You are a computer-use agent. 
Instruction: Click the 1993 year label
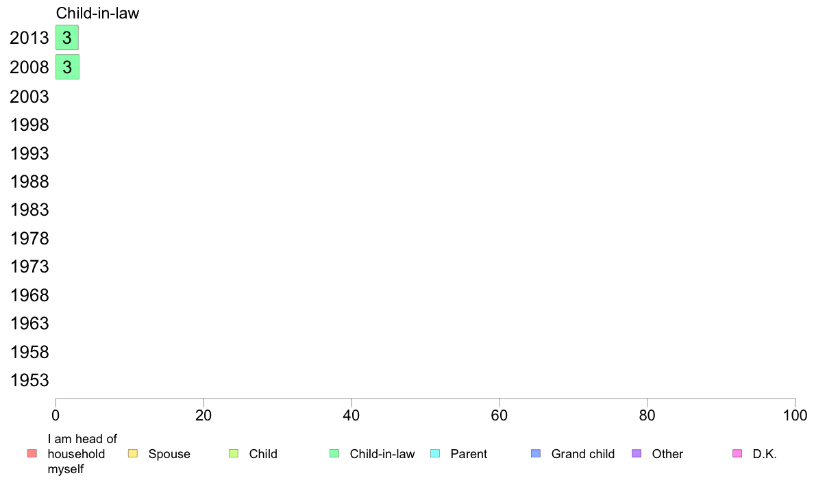coord(29,153)
